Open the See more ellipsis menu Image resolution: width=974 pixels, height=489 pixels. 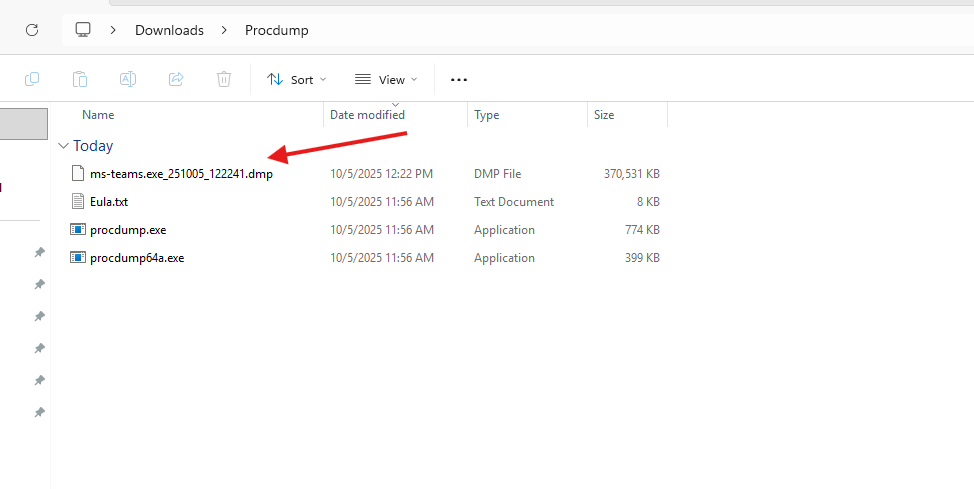click(x=459, y=79)
